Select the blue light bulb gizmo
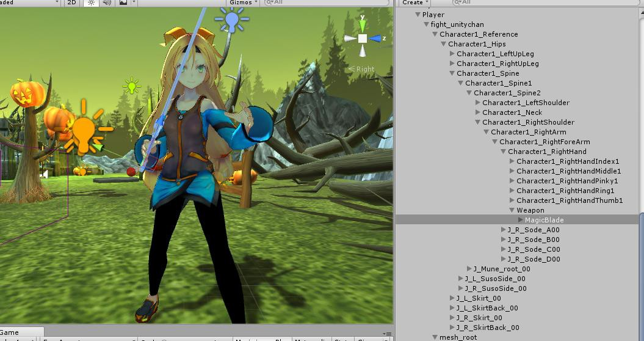This screenshot has width=644, height=341. point(232,21)
